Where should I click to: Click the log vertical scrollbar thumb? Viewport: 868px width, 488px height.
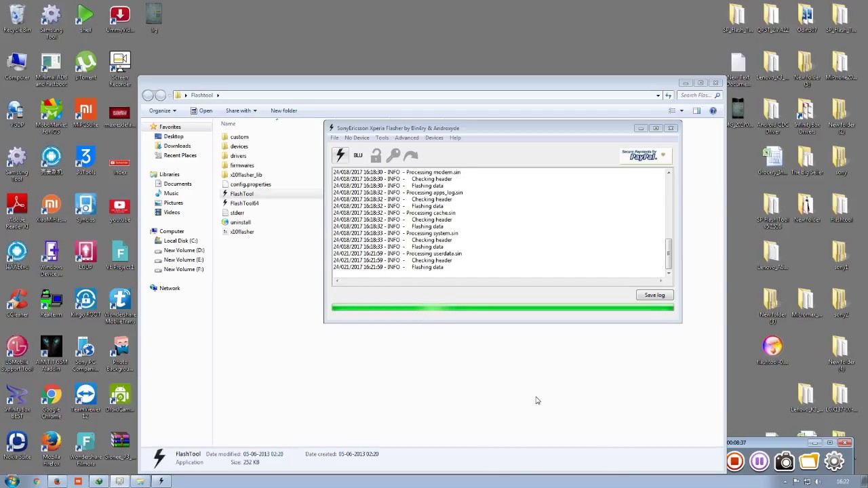668,253
